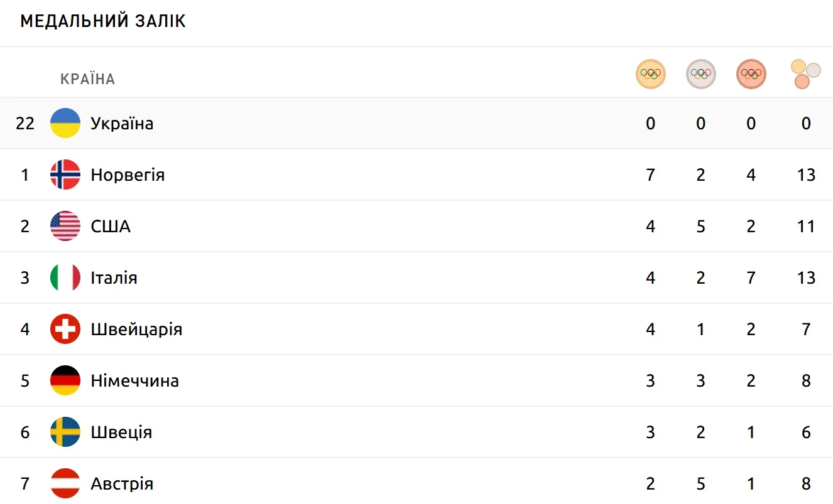Click the Germany flag icon
This screenshot has height=504, width=833.
click(65, 380)
